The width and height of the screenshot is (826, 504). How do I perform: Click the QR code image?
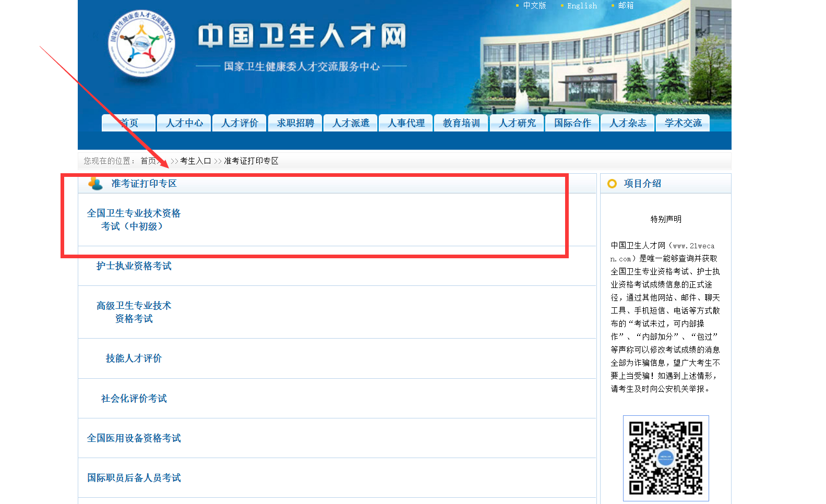tap(665, 458)
